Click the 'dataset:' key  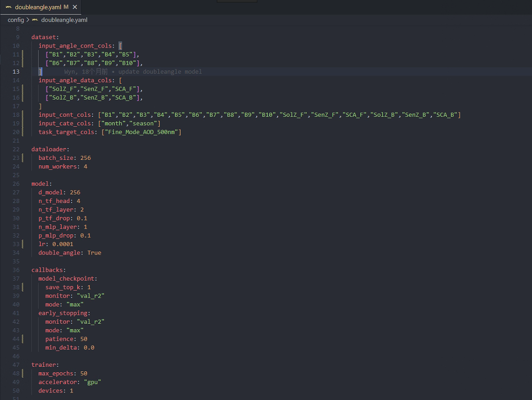(45, 37)
